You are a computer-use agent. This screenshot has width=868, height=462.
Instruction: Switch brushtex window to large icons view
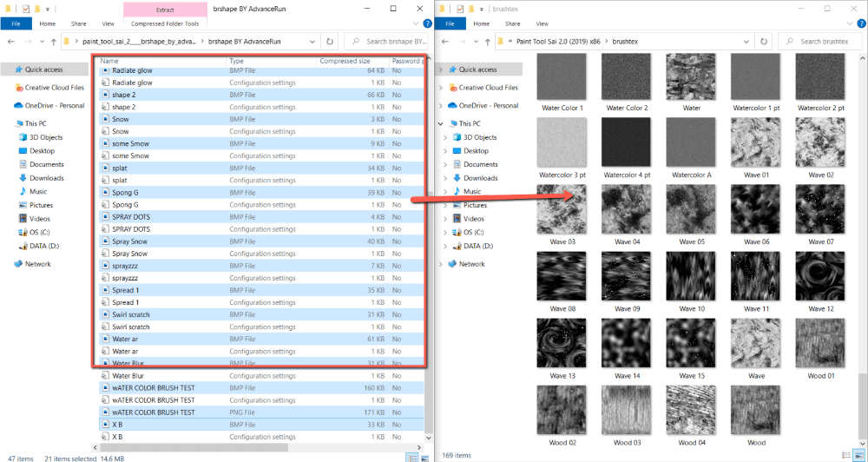pos(858,455)
